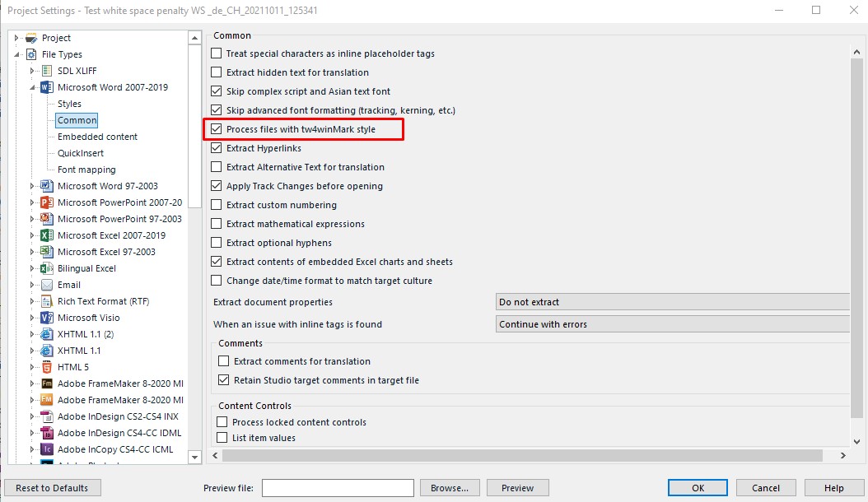Select the HTML 5 file type icon
This screenshot has height=502, width=868.
(47, 367)
